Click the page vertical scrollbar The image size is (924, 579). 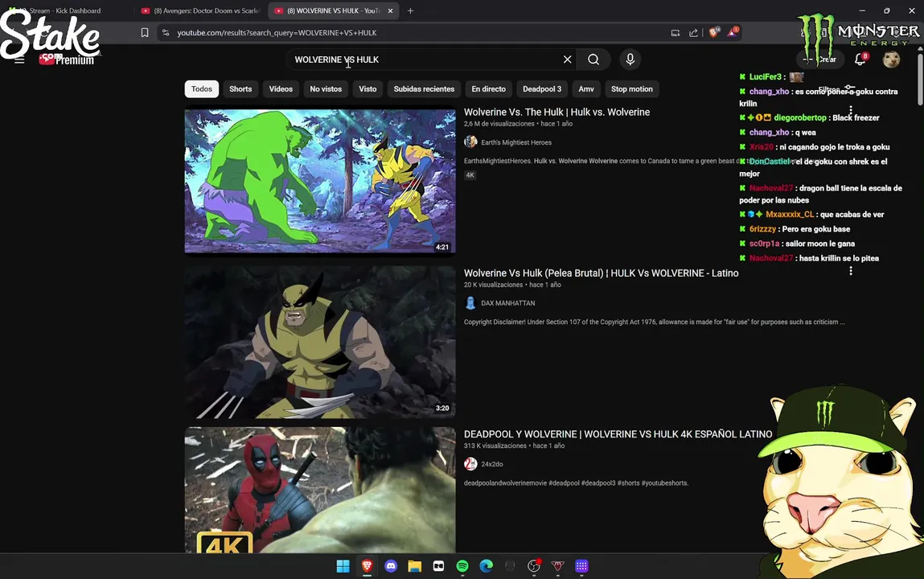coord(920,80)
